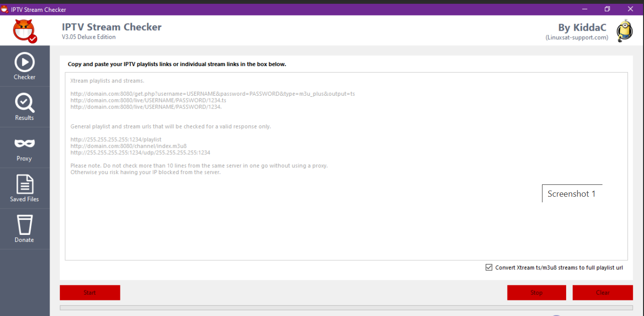
Task: Click the small app icon in title bar
Action: coord(5,9)
